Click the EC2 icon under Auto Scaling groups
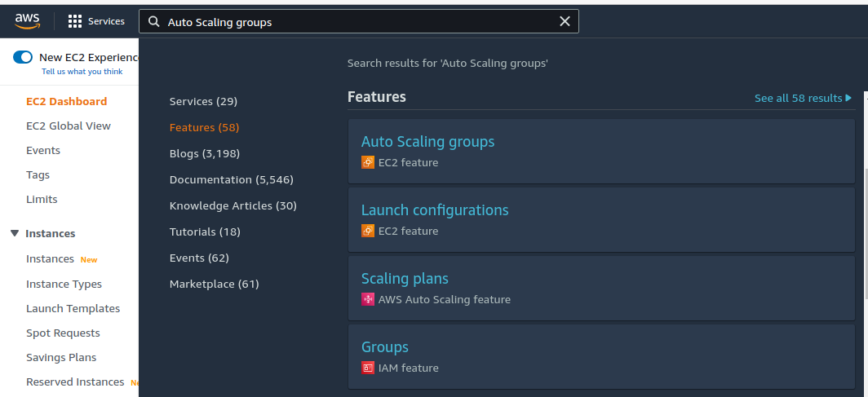 (368, 162)
